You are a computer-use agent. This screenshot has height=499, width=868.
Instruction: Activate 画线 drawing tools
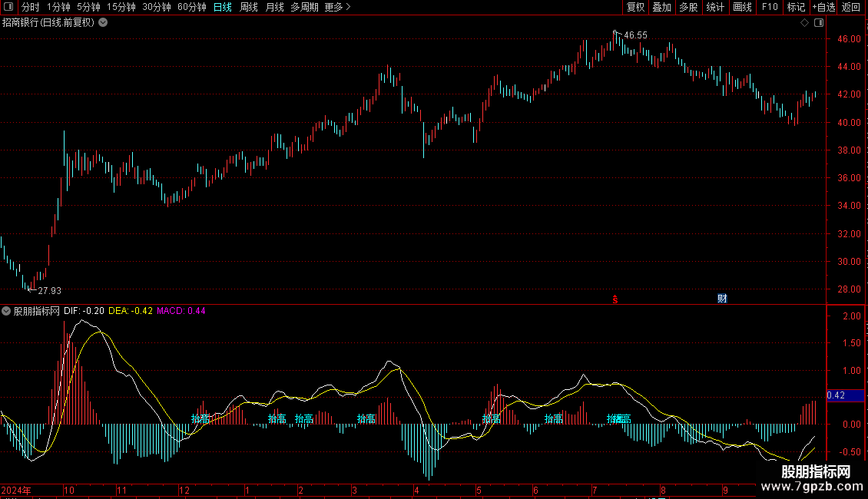tap(742, 7)
